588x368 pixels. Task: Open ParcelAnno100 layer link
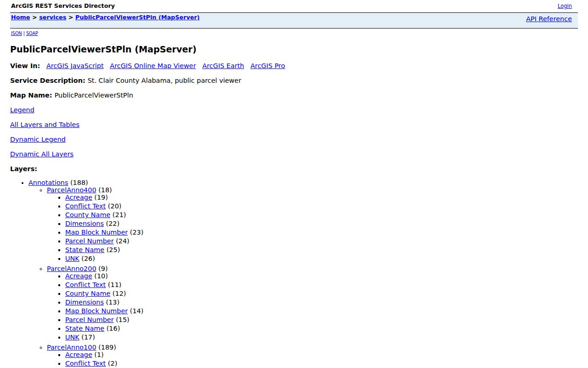coord(72,347)
